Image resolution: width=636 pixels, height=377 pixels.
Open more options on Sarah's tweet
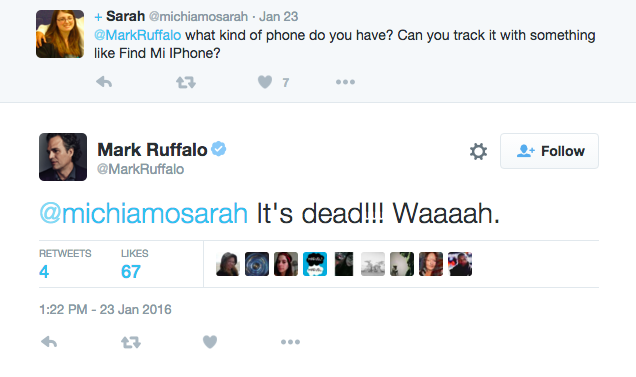click(345, 82)
